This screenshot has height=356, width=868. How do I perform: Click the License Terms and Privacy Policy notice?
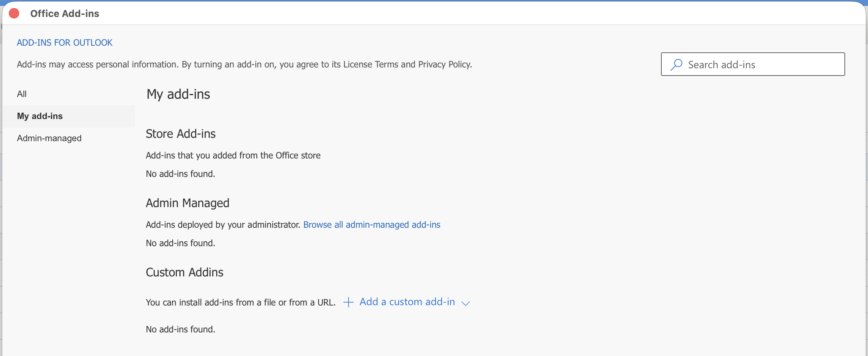(244, 64)
